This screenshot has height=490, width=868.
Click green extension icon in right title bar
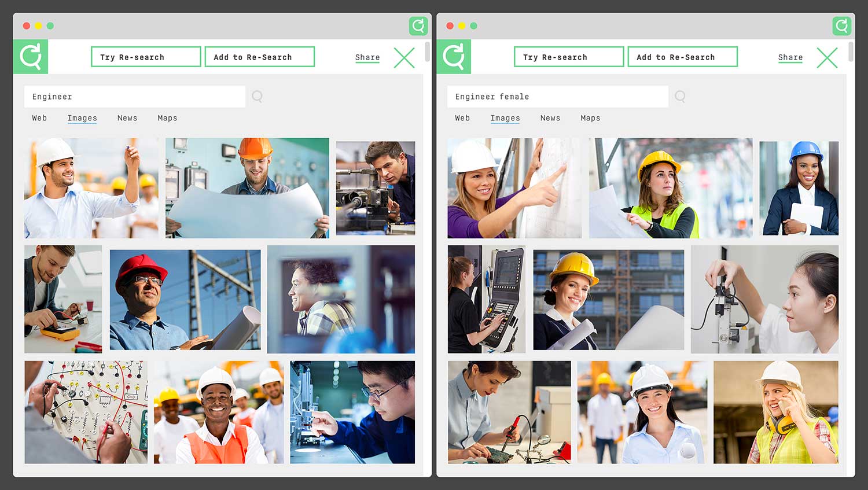tap(841, 26)
